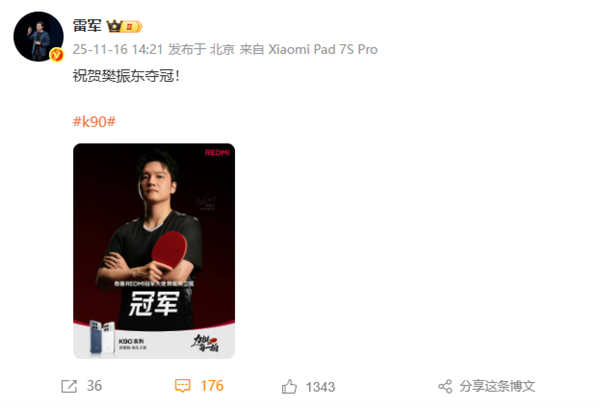Click the REDMI logo on poster

click(217, 153)
